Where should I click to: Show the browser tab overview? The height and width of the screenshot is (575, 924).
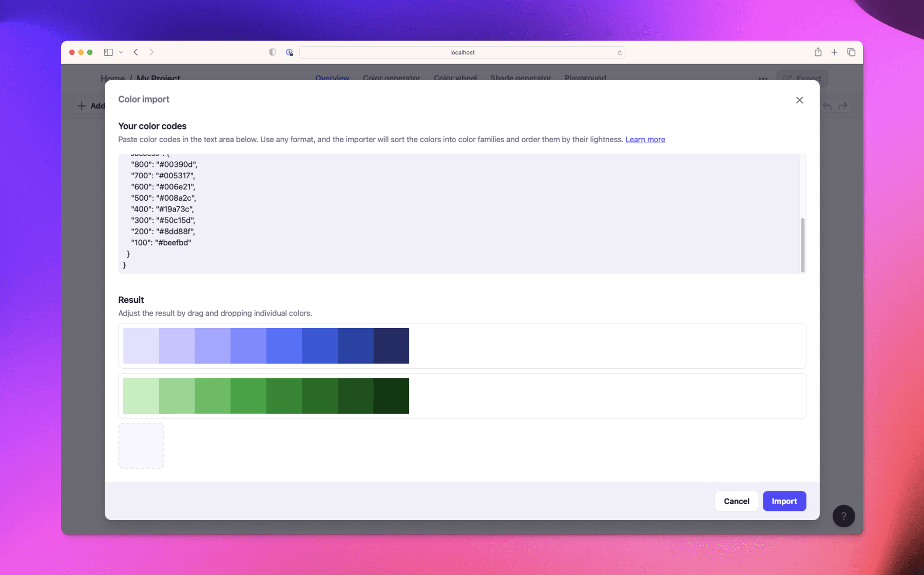coord(851,52)
